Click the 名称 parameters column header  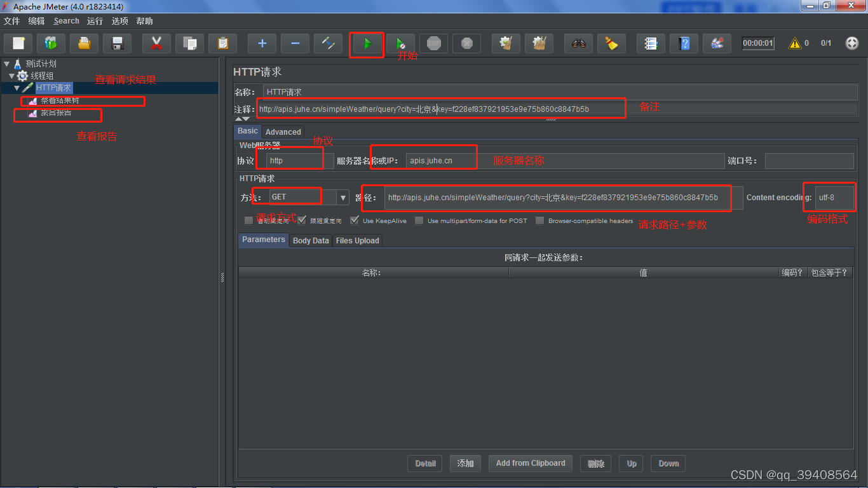pos(374,273)
